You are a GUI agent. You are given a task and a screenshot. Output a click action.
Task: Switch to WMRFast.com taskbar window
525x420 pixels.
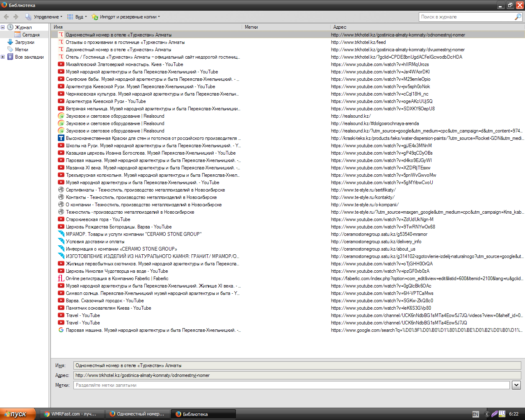pos(72,414)
